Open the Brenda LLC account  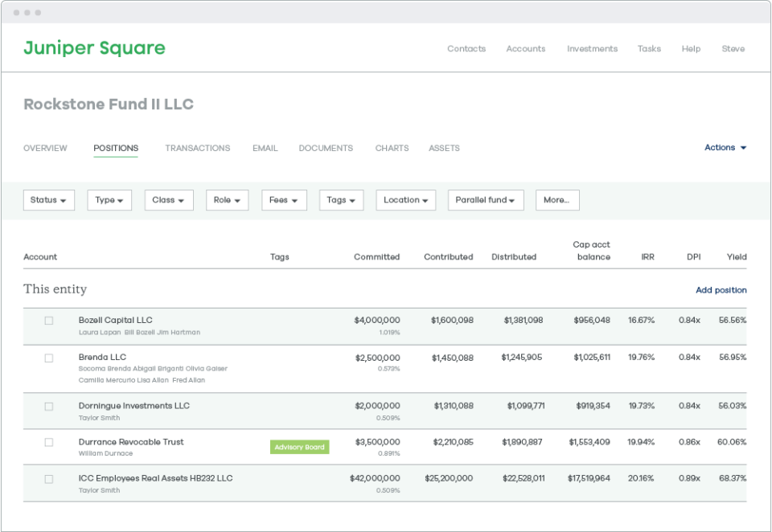102,358
